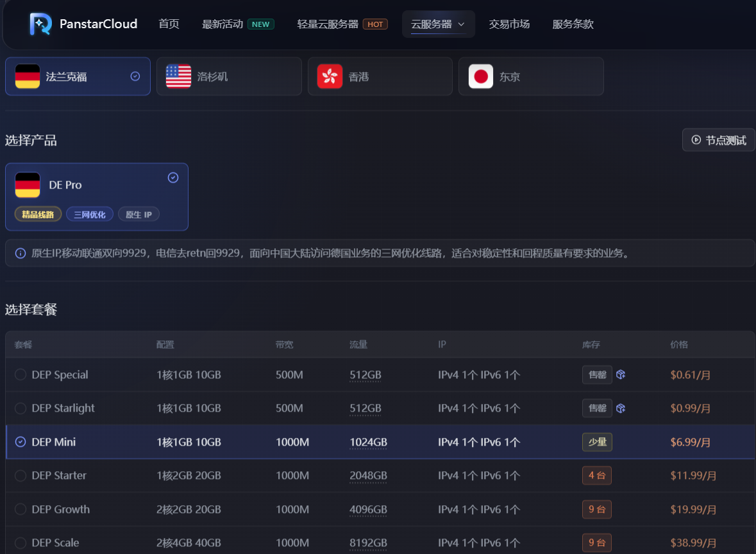This screenshot has height=554, width=756.
Task: Click the $11.99/月 price
Action: (693, 475)
